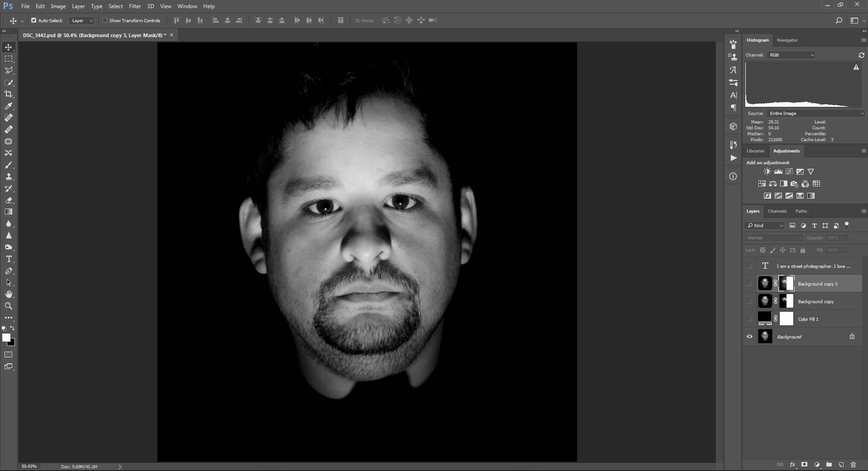Delete layer using trash icon
868x471 pixels.
point(854,465)
